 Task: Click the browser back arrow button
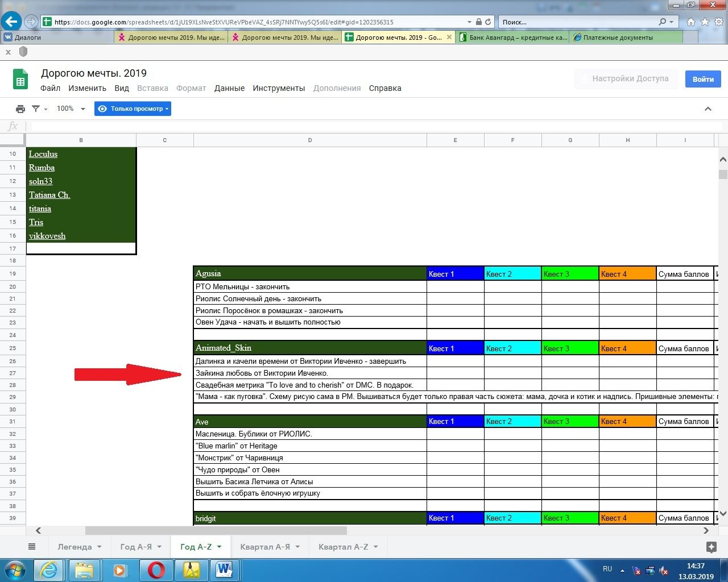[x=11, y=22]
